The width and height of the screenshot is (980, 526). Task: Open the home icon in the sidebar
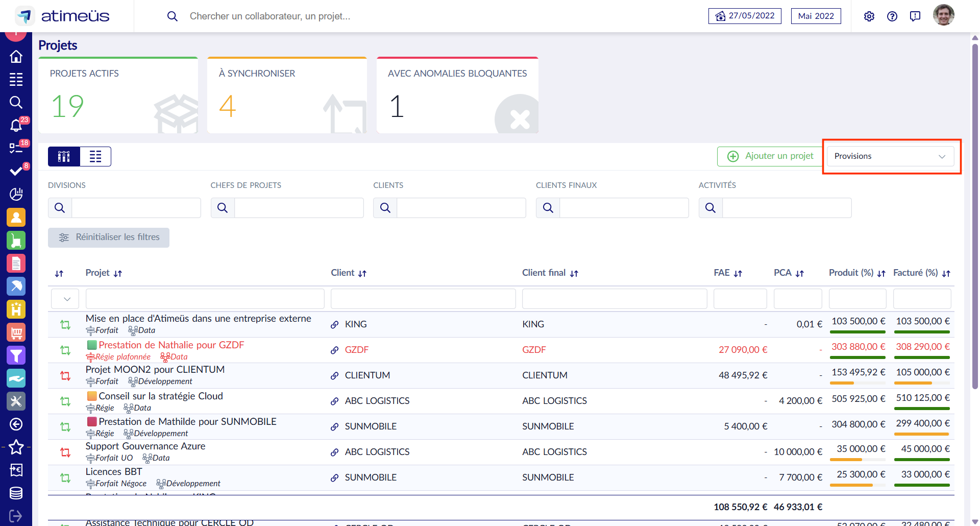point(16,56)
